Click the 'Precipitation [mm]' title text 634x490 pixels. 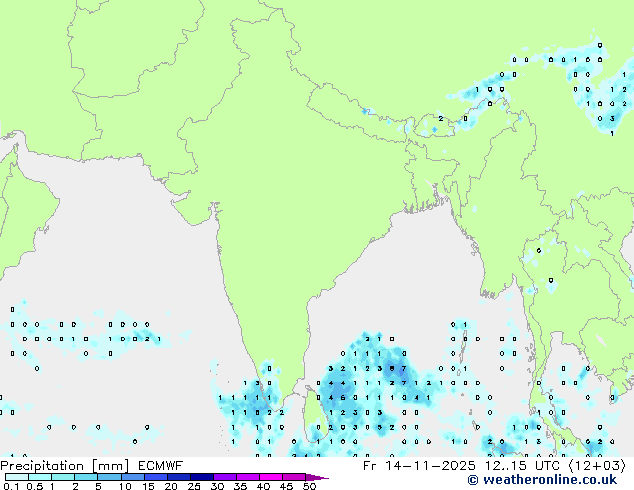coord(65,466)
